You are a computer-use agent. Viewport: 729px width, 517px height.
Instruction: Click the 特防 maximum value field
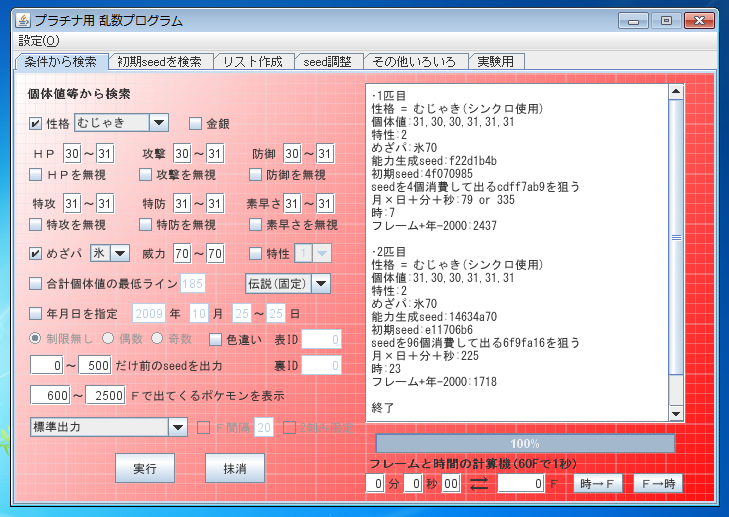[x=215, y=203]
